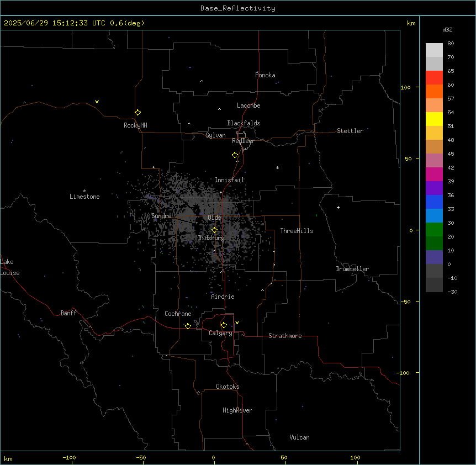The height and width of the screenshot is (465, 476).
Task: Click the yellow diamond marker between Olds and Didsbury
Action: tap(214, 230)
